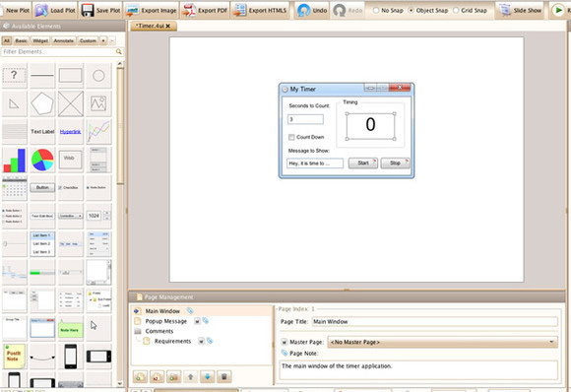Click the Export Image button
This screenshot has height=392, width=571.
(x=152, y=10)
